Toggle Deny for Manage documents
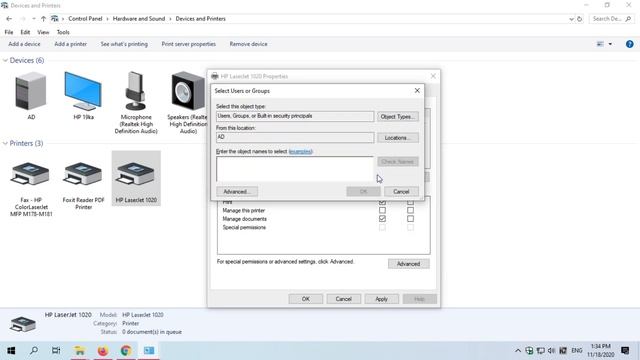This screenshot has height=360, width=640. (410, 219)
